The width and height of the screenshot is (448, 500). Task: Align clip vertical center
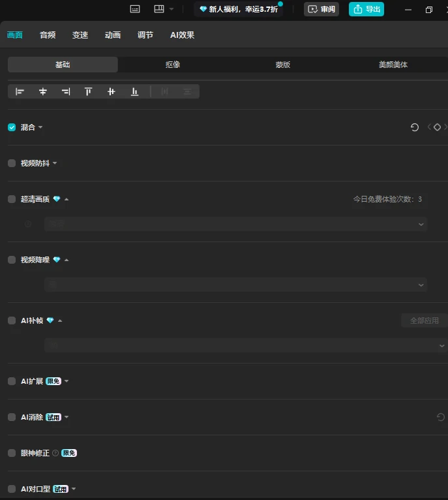(112, 92)
